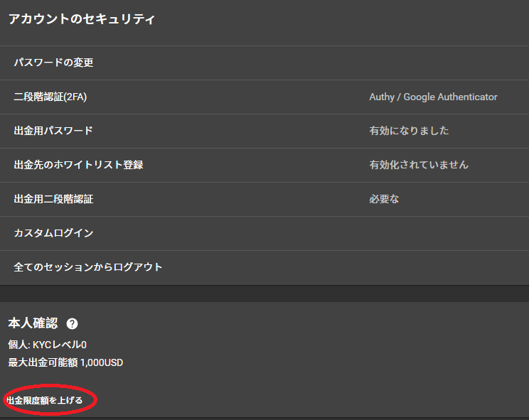
Task: Click the 必要な status value
Action: coord(384,199)
